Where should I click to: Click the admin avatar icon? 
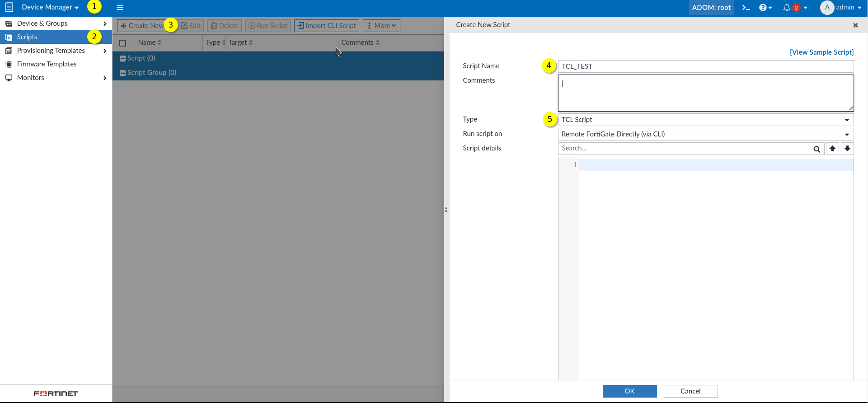[x=827, y=8]
